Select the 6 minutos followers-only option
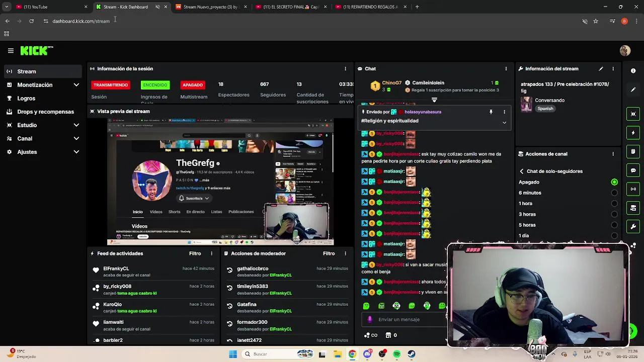The image size is (644, 362). pos(614,193)
